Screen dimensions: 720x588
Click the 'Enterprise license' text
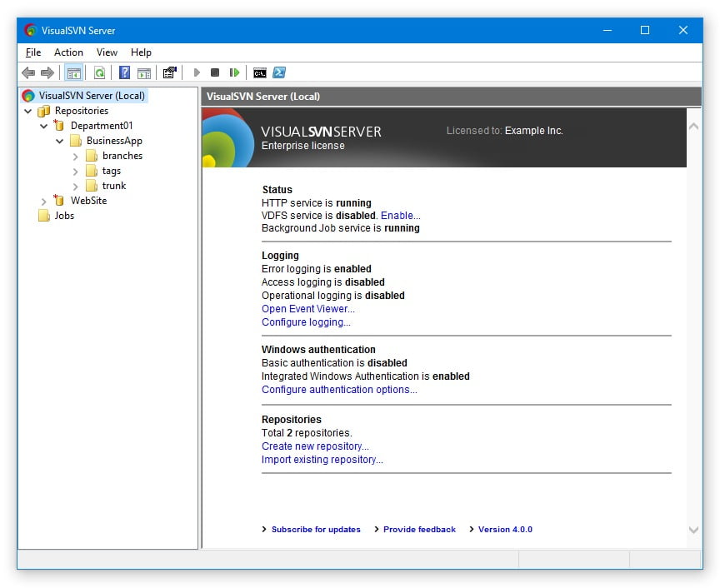tap(303, 146)
